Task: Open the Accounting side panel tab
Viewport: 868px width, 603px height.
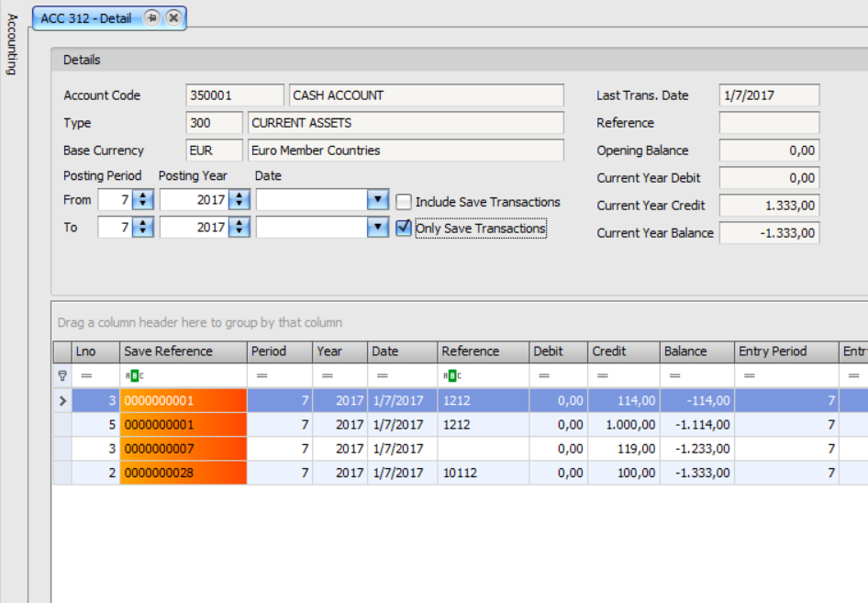Action: click(12, 44)
